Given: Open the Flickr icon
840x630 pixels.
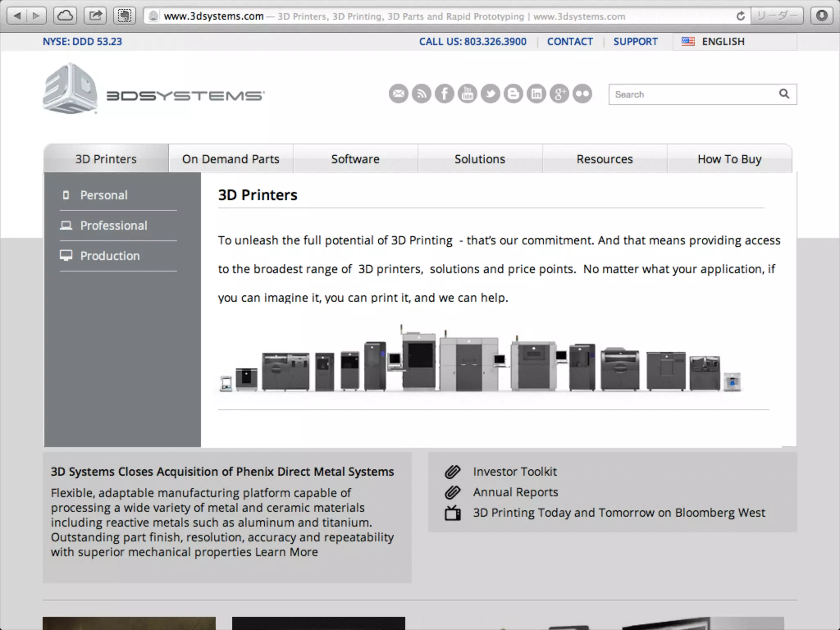Looking at the screenshot, I should click(582, 94).
